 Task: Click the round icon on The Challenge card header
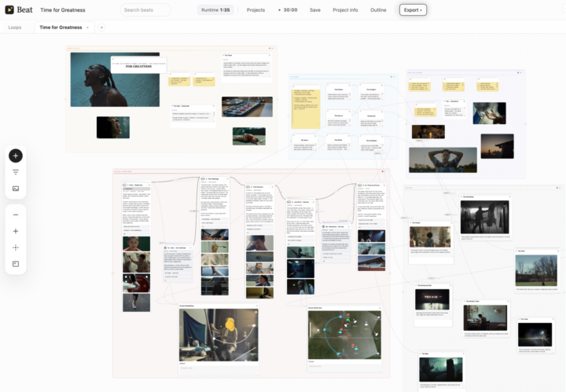(203, 179)
